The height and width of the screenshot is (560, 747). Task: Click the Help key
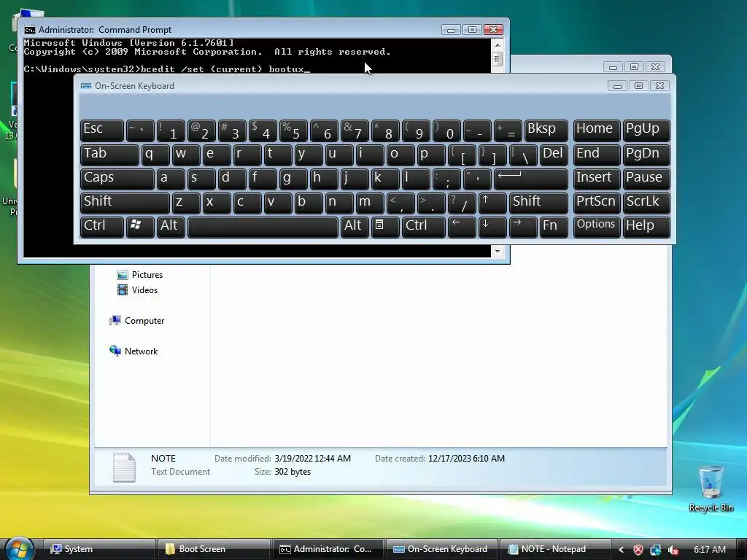(x=646, y=227)
